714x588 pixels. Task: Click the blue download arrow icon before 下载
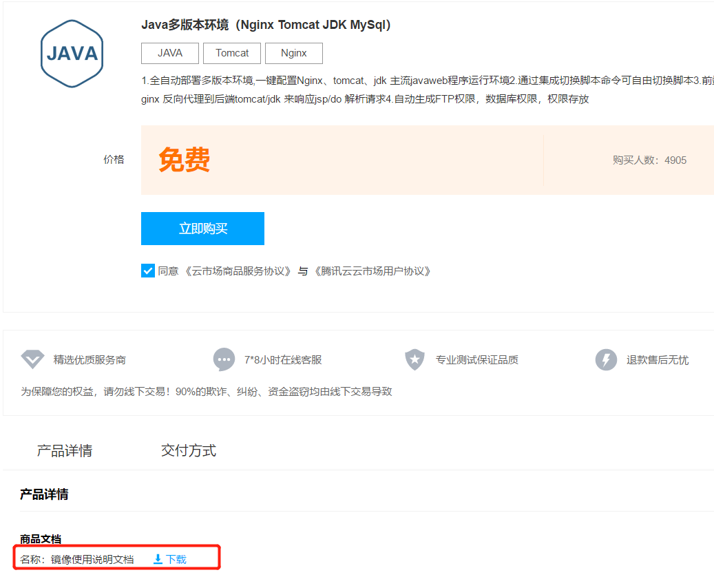click(x=157, y=558)
